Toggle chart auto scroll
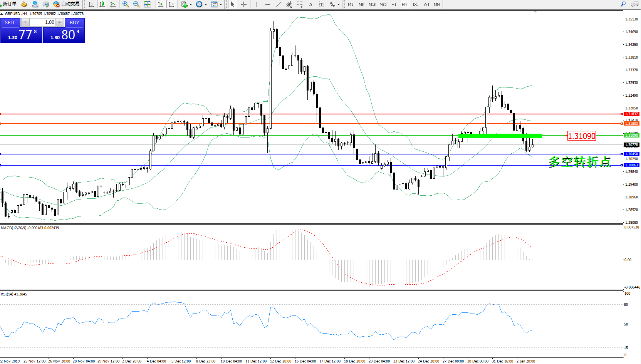 click(161, 4)
